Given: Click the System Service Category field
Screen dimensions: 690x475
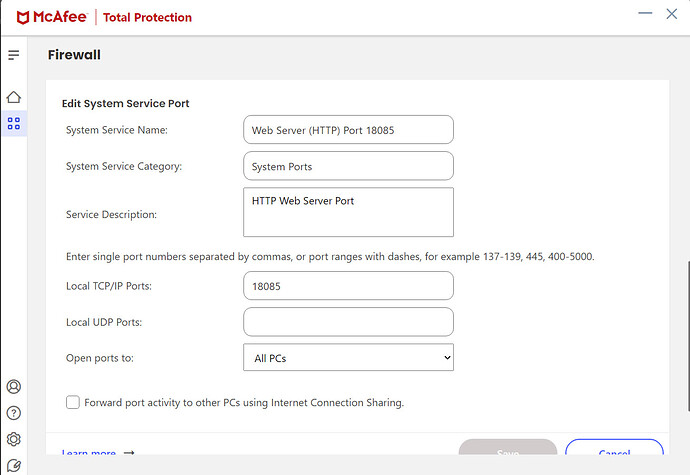Looking at the screenshot, I should [348, 166].
